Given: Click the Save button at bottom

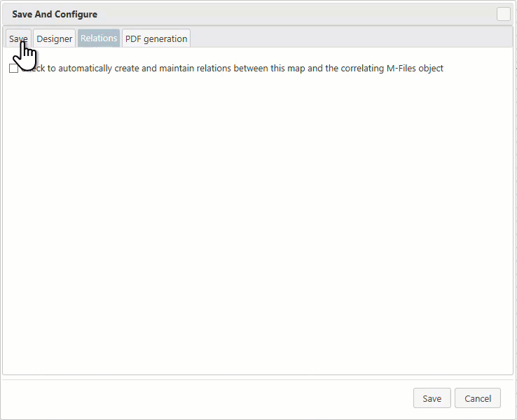Looking at the screenshot, I should (x=432, y=398).
